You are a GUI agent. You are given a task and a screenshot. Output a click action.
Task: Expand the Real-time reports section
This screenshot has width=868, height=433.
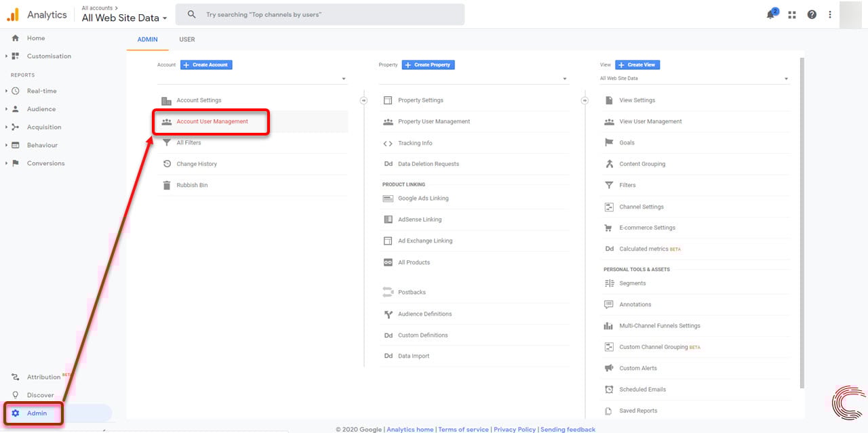(7, 91)
